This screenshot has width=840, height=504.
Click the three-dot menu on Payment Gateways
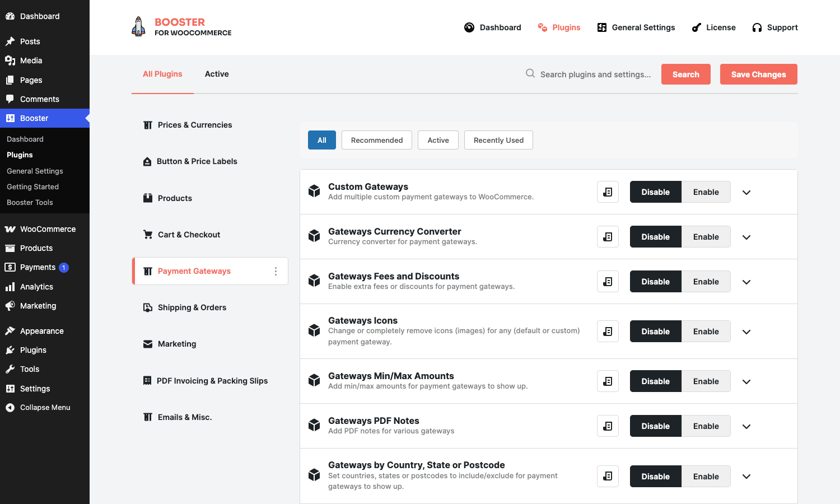276,271
